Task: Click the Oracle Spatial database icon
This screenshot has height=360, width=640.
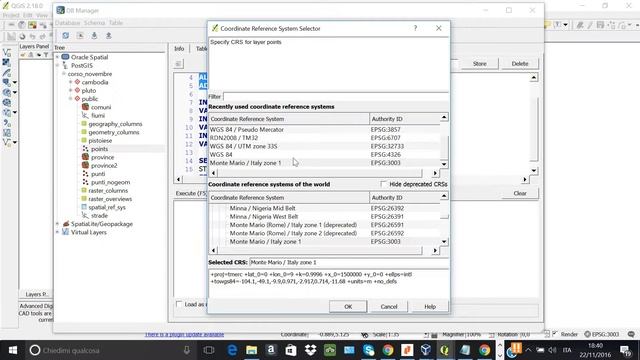Action: (65, 57)
